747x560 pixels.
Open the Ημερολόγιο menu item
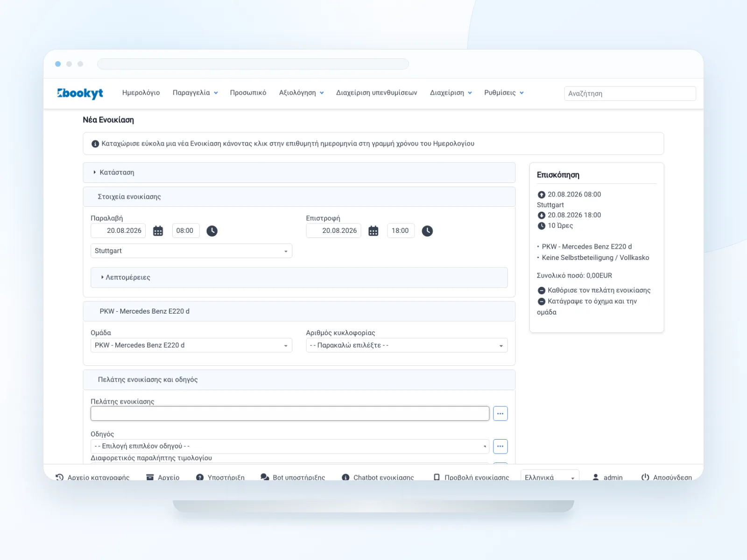coord(141,93)
